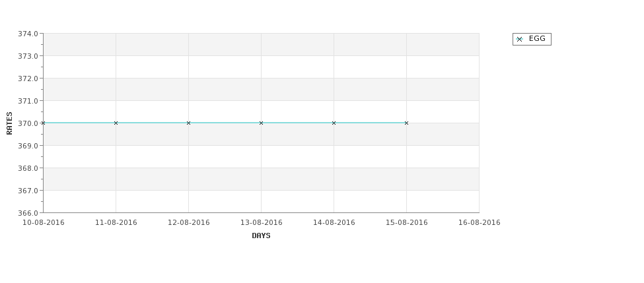
Task: Click the 16-08-2016 x-axis date label
Action: tap(480, 223)
